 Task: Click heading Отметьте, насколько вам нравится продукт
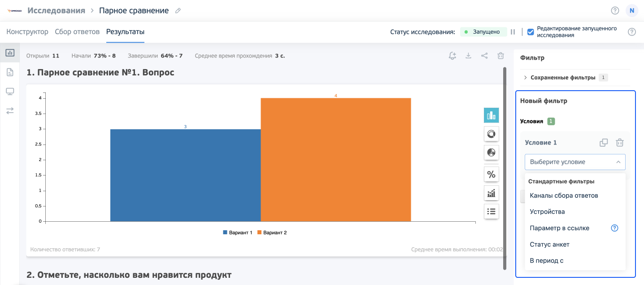pos(129,275)
